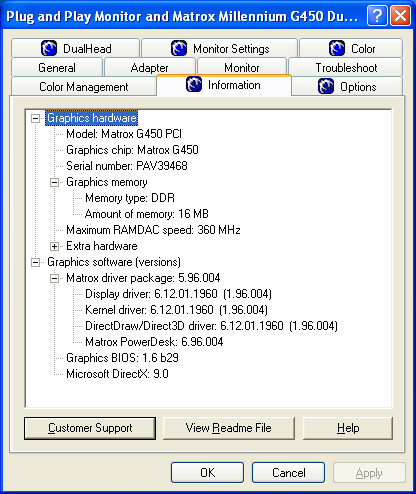Click the title bar help question mark
This screenshot has height=494, width=416.
click(x=377, y=15)
